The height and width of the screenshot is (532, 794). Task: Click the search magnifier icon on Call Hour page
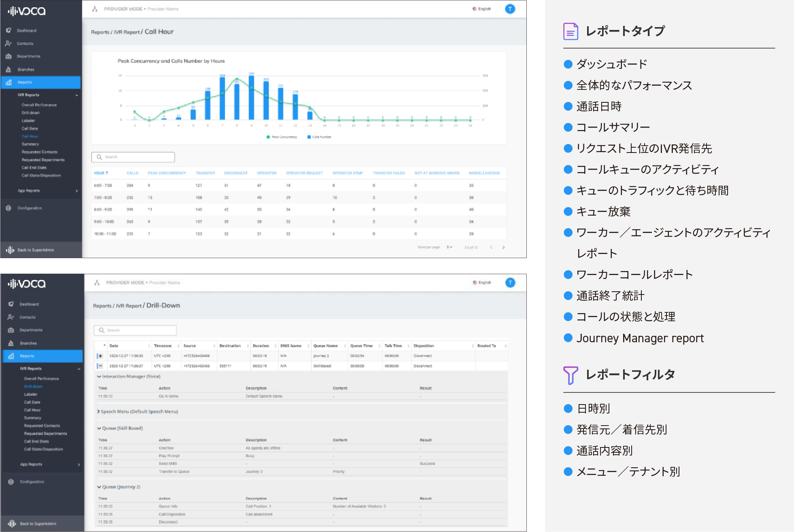coord(99,157)
